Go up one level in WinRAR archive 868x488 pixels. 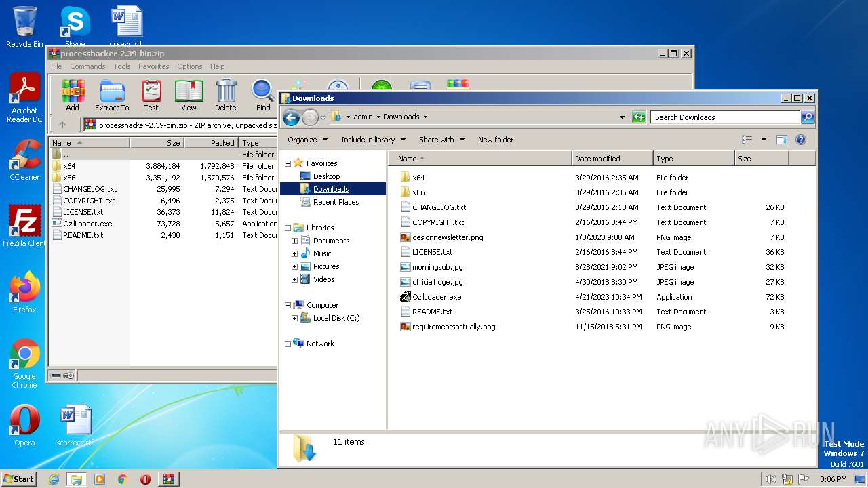click(x=62, y=125)
